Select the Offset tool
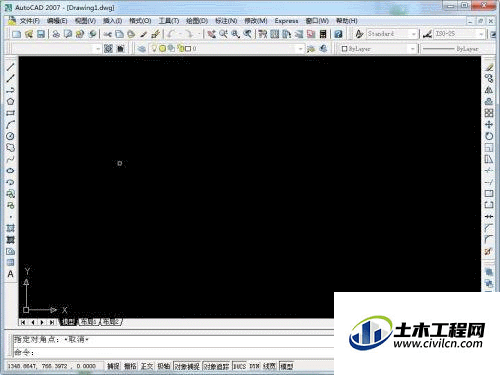500x375 pixels. pos(489,102)
